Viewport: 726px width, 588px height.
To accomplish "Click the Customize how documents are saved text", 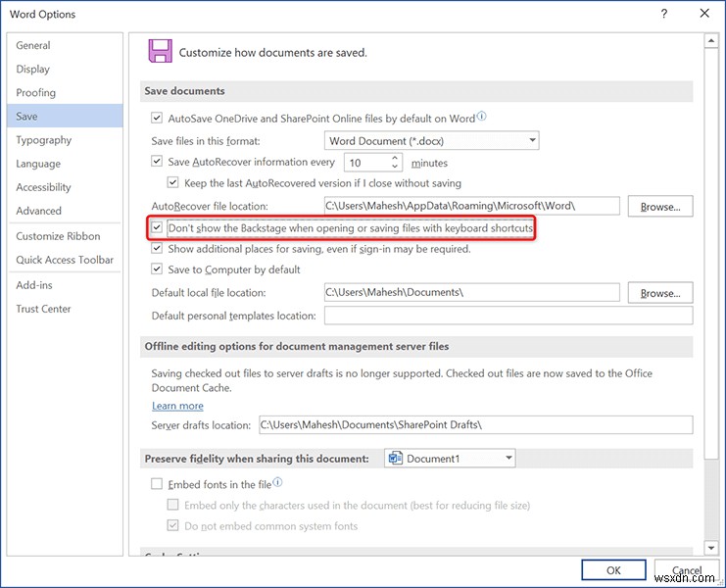I will pos(272,52).
